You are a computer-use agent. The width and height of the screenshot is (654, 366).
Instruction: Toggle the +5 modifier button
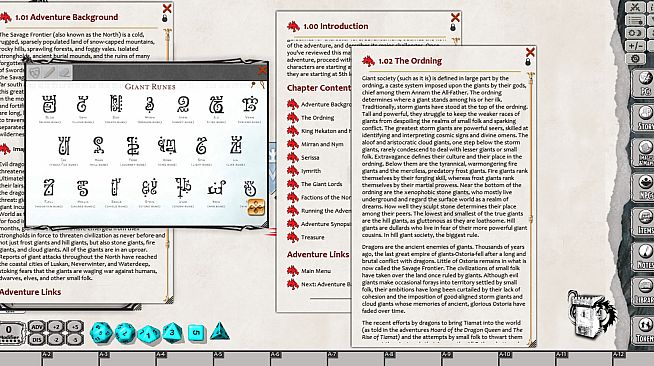coord(74,326)
